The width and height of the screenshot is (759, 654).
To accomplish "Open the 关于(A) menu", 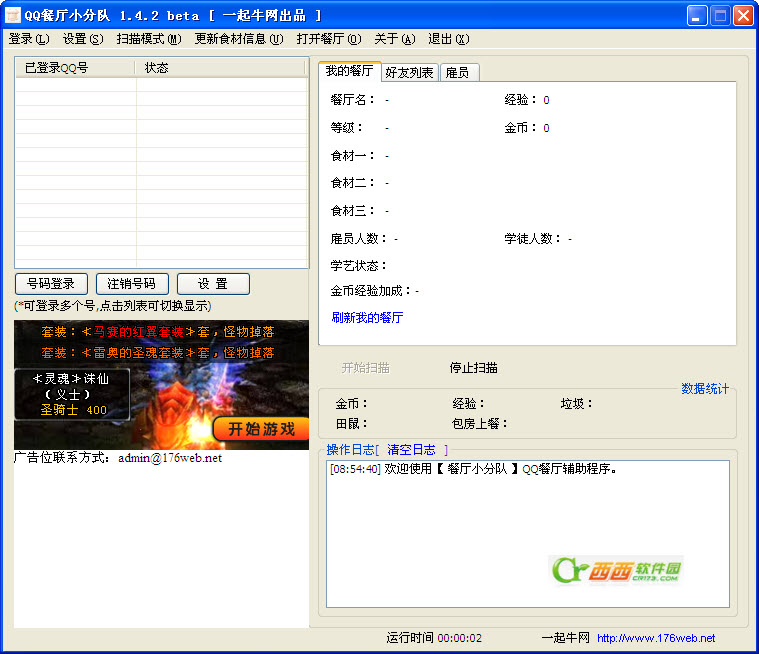I will click(395, 39).
